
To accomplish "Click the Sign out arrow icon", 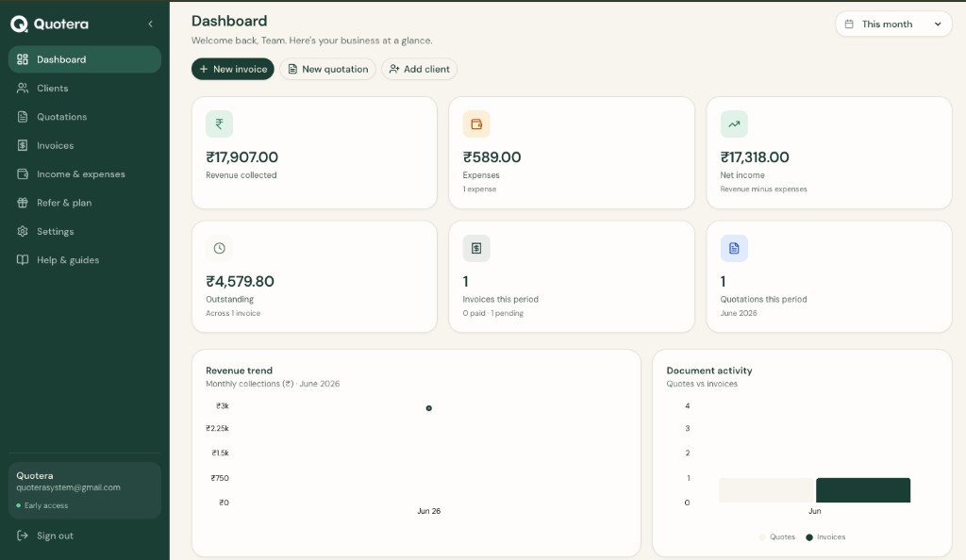I will [x=23, y=536].
